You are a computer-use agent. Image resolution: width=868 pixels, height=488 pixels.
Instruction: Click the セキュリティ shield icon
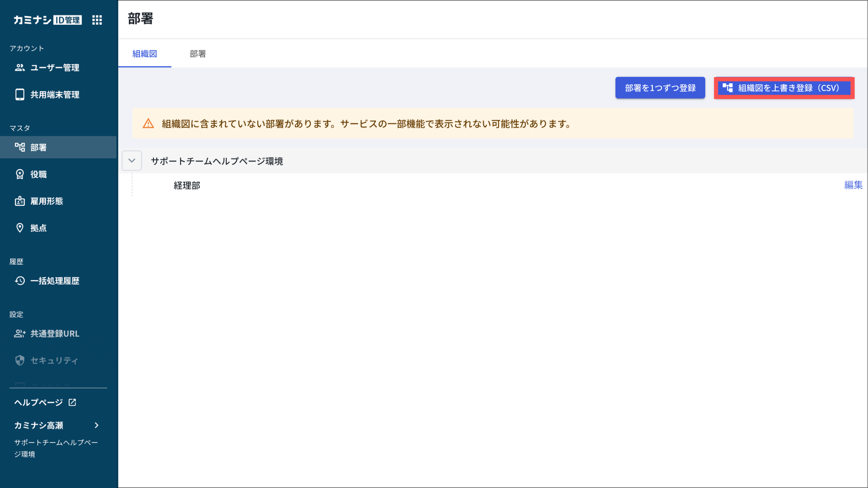[19, 360]
